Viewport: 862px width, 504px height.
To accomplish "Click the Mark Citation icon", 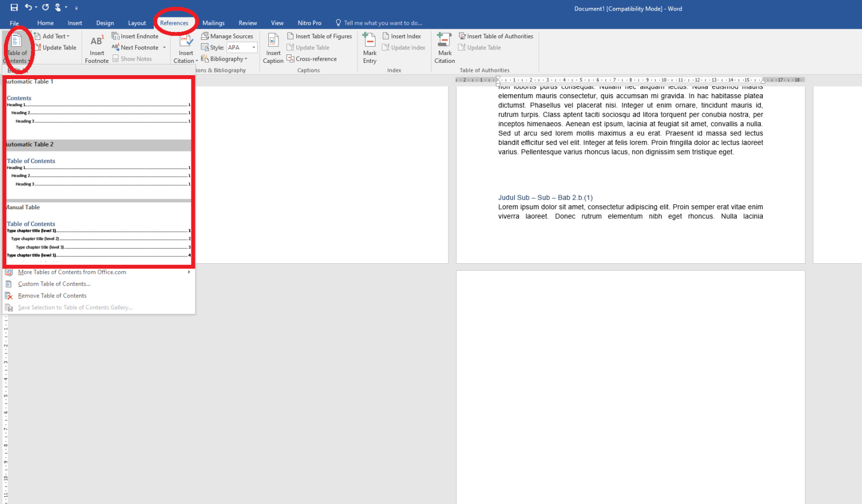I will (x=444, y=42).
